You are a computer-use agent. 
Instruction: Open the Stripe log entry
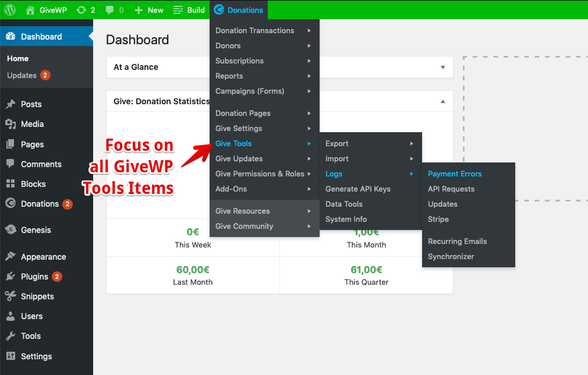point(469,220)
